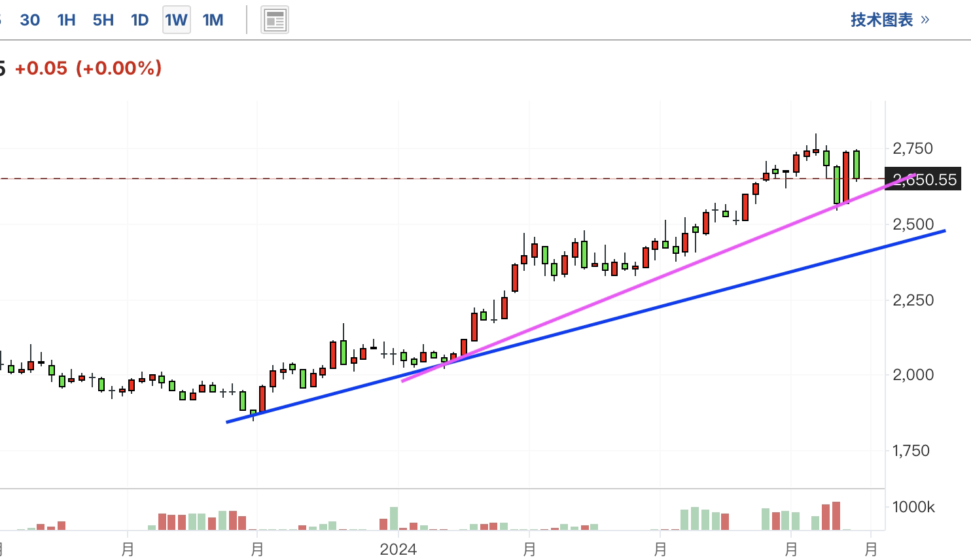Click the 2,650.55 current price label
971x560 pixels.
coord(922,179)
